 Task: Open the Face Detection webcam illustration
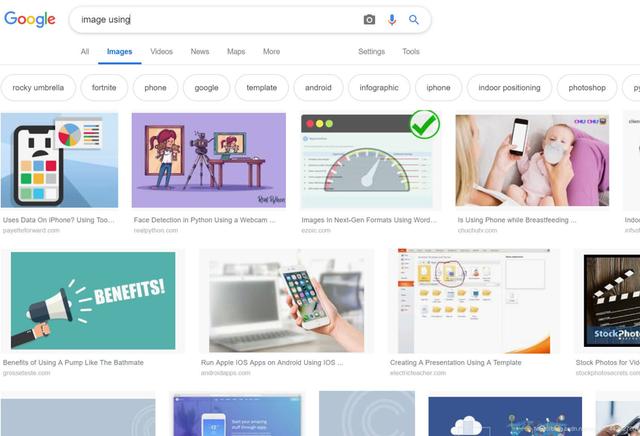(209, 160)
